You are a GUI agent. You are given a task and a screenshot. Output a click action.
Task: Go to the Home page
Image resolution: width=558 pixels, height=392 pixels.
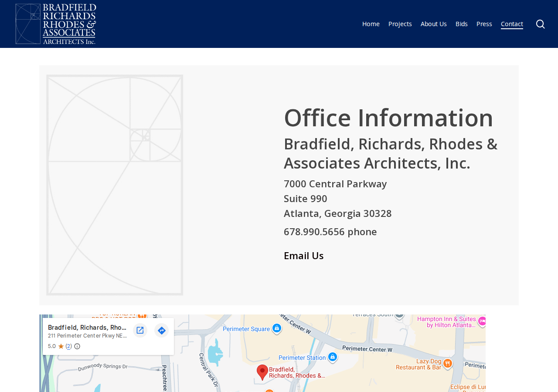(371, 24)
